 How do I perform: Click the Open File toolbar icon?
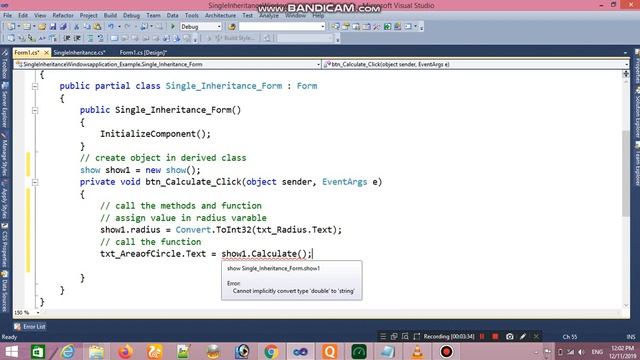tap(42, 27)
